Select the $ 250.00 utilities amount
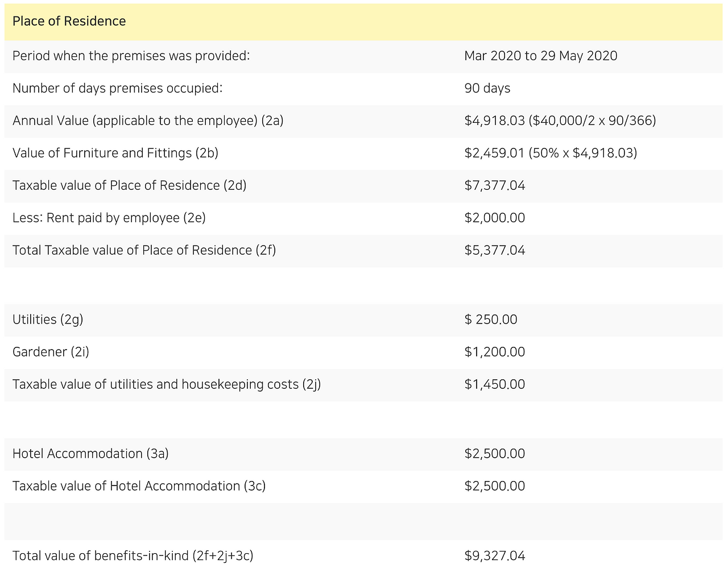Image resolution: width=728 pixels, height=585 pixels. tap(490, 320)
